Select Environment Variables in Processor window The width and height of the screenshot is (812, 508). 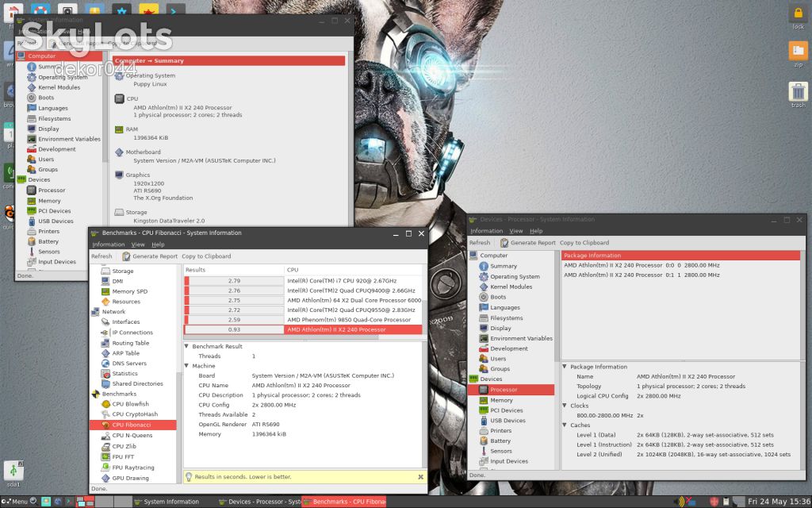click(521, 338)
